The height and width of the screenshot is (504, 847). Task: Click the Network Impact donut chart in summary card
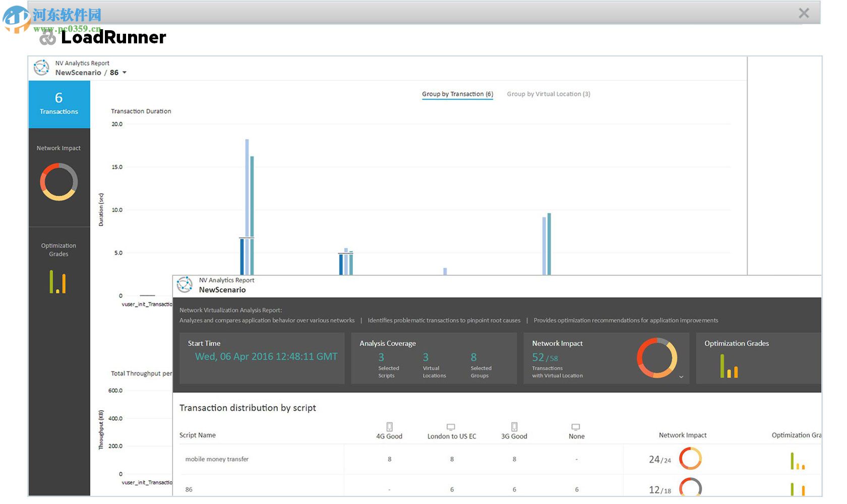tap(657, 358)
